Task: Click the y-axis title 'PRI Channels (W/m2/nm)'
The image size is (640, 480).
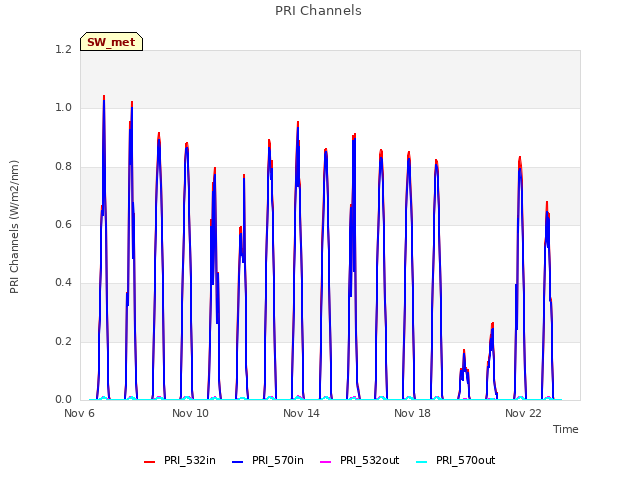Action: [x=14, y=227]
